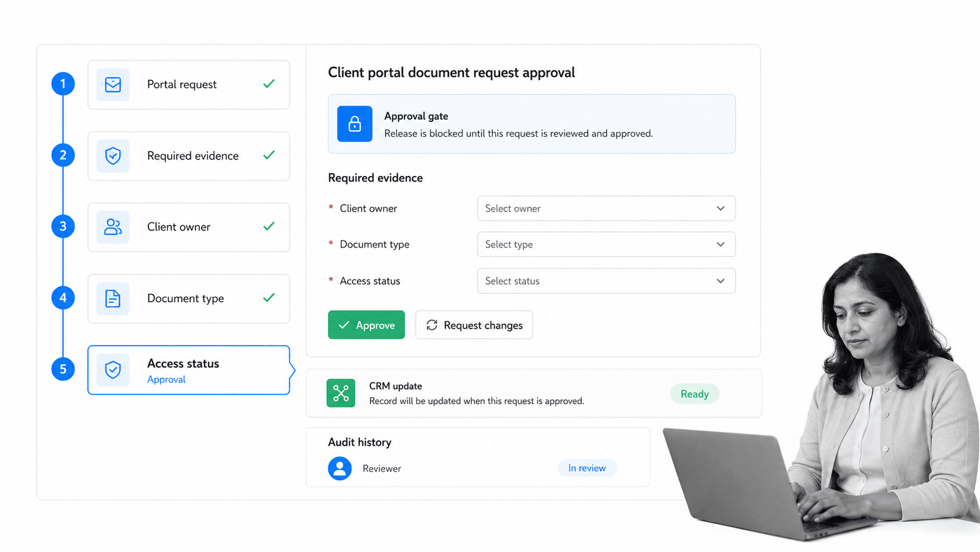This screenshot has width=980, height=552.
Task: Click the Request changes button
Action: [474, 325]
